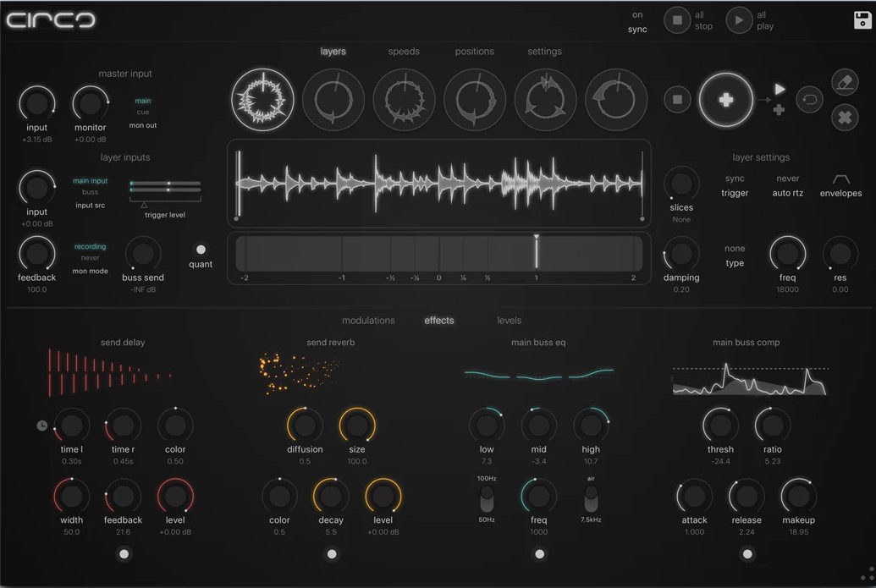
Task: Toggle the send reverb enable dot
Action: 332,554
